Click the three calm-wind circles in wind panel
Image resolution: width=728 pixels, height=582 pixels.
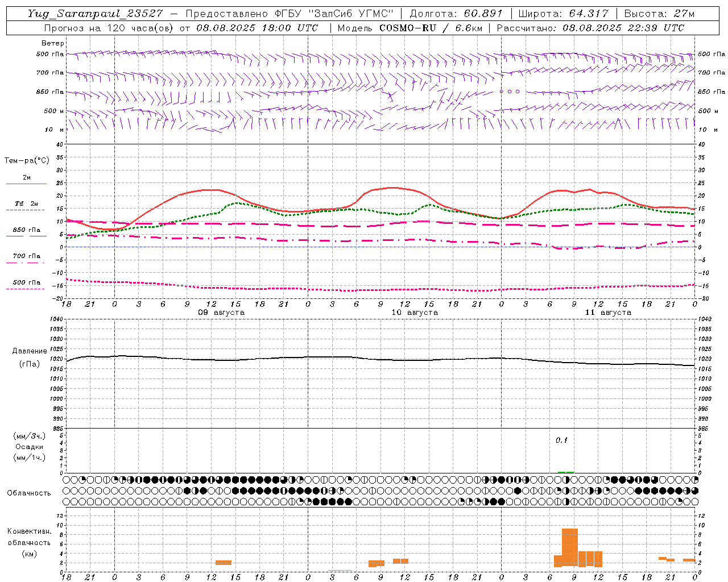[x=510, y=91]
